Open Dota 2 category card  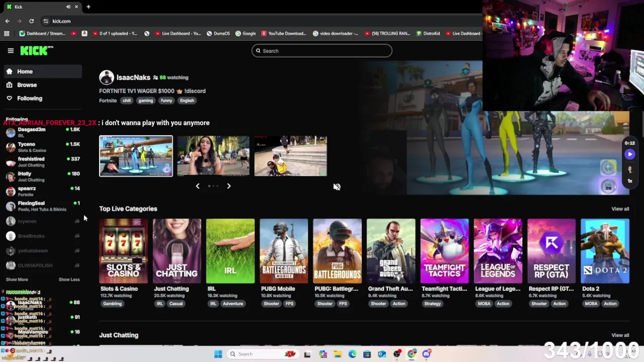tap(605, 251)
